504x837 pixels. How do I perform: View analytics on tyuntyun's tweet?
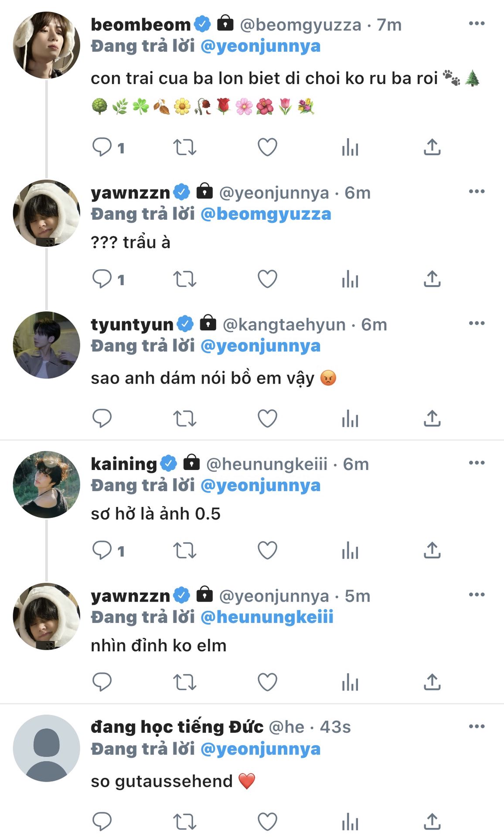(350, 418)
